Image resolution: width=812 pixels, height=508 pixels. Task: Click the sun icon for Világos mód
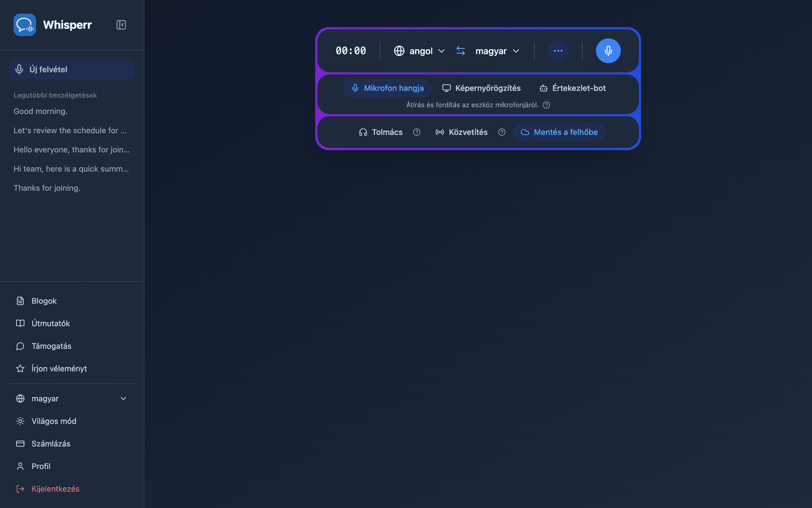point(20,421)
